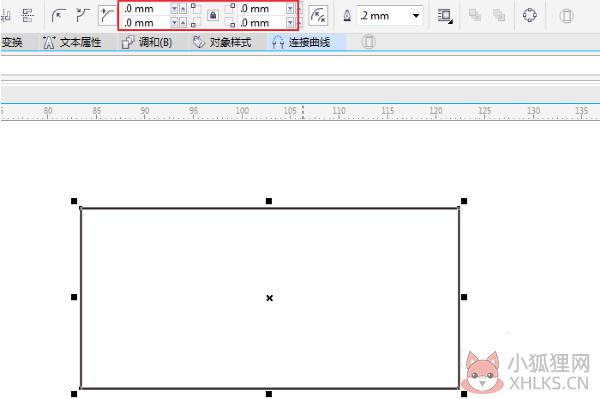
Task: Click the To Back of Layer icon
Action: pos(499,16)
